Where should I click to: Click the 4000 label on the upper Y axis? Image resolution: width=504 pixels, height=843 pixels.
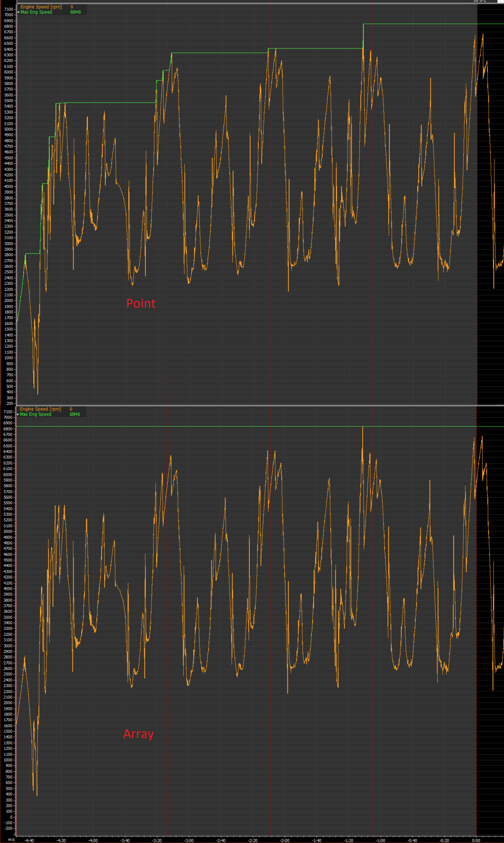(x=8, y=186)
